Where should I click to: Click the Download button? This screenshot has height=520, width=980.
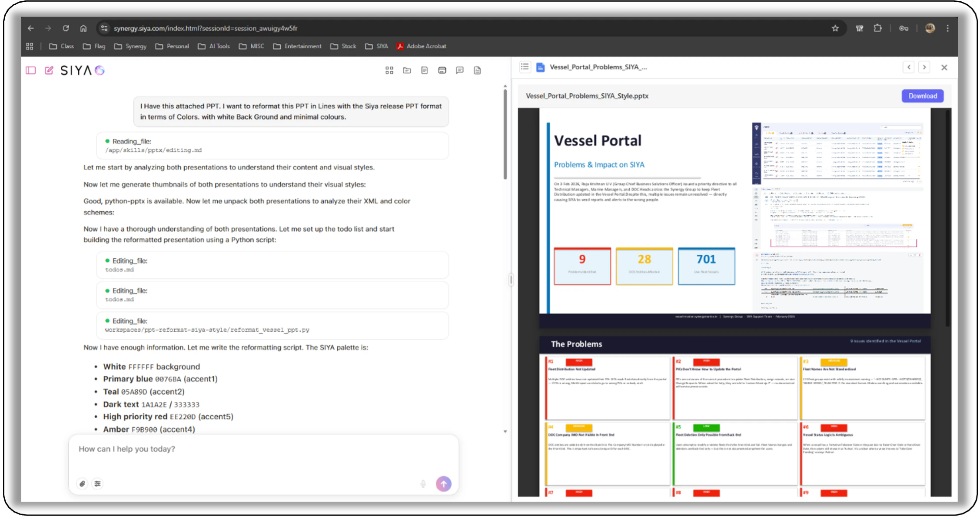point(922,96)
